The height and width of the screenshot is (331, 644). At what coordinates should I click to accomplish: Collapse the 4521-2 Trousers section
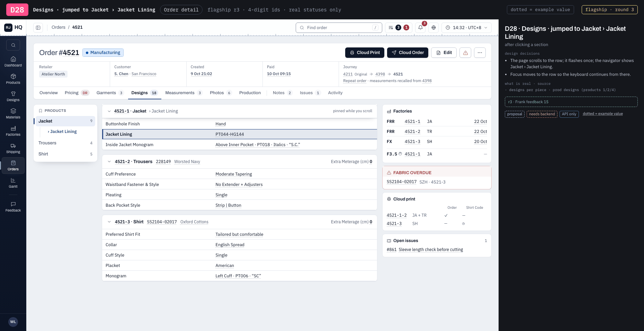click(x=109, y=162)
